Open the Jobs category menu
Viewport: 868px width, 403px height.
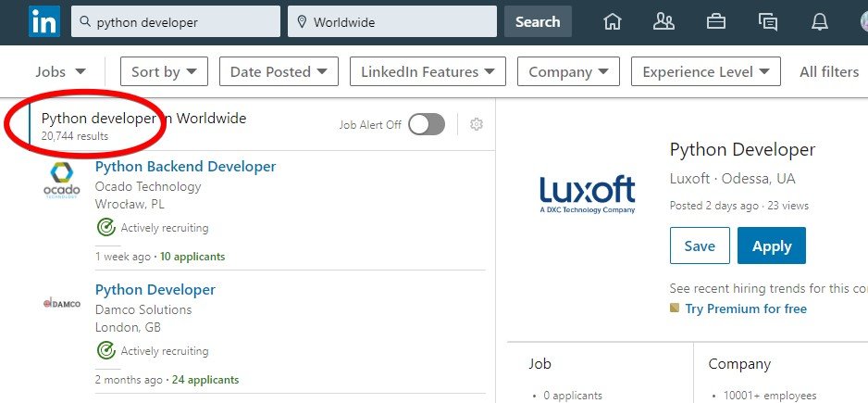point(61,71)
